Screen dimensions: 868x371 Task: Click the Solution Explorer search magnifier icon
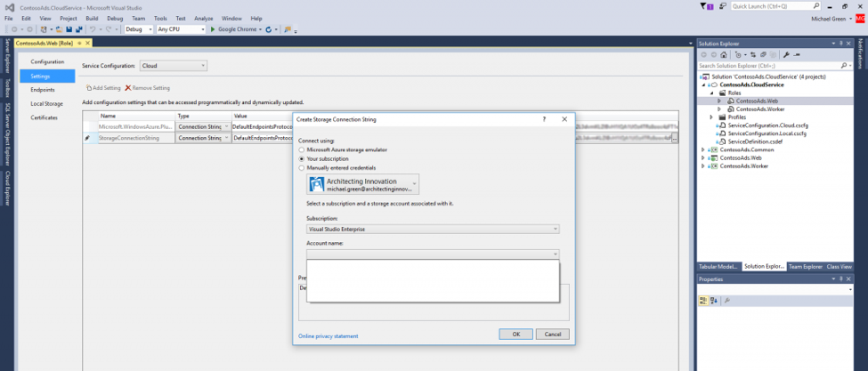coord(844,65)
